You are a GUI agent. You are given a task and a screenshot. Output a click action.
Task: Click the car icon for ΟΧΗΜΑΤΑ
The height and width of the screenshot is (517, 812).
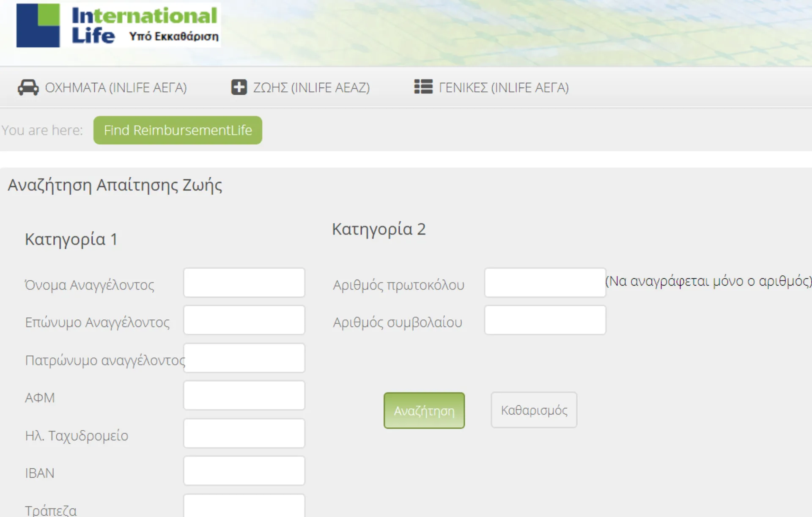pos(28,87)
